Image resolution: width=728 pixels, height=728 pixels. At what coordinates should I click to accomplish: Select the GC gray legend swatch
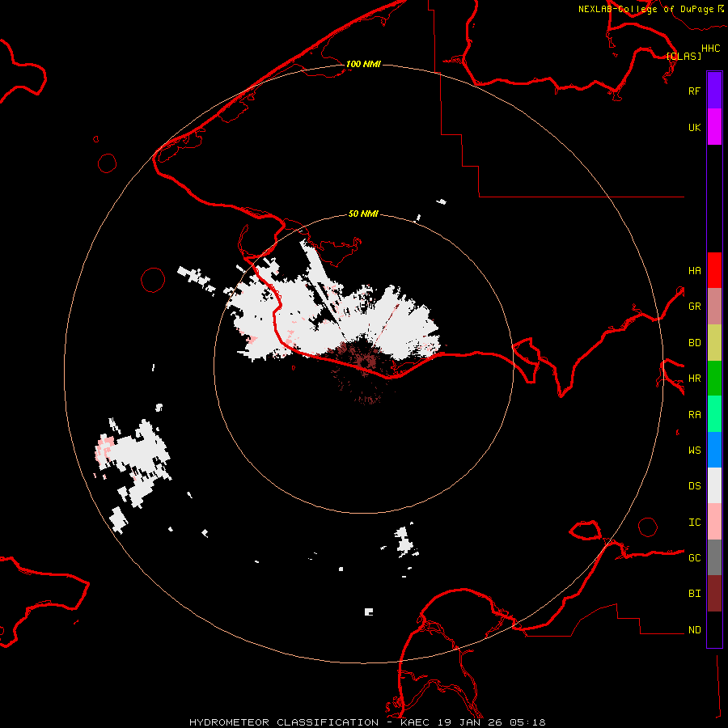tap(714, 557)
